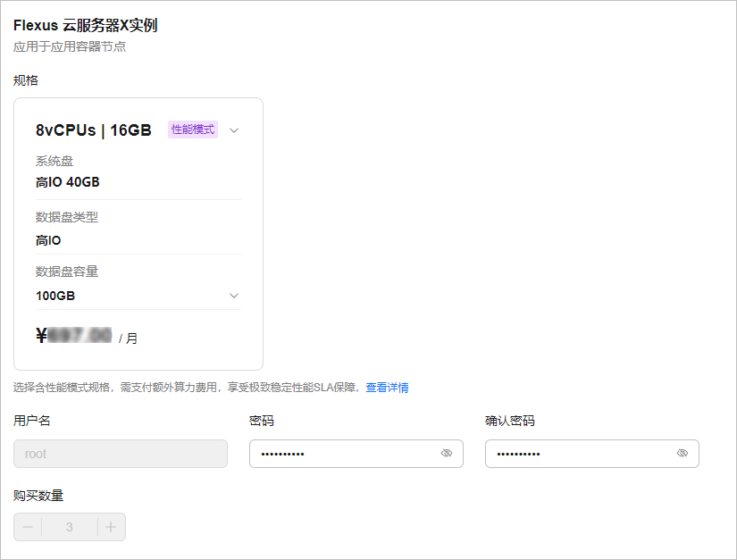
Task: Click the 购买数量 label
Action: click(38, 496)
